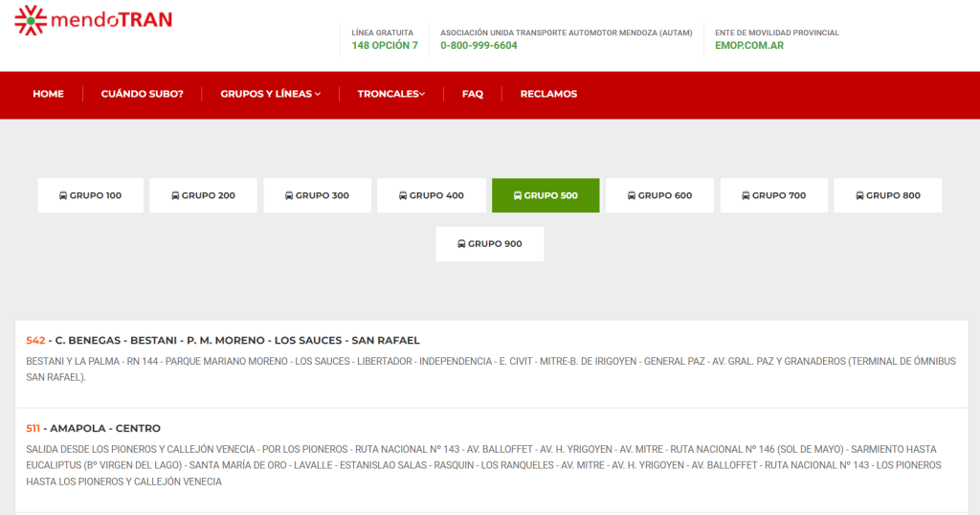Click the bus icon on Grupo 200
The image size is (980, 515).
pos(175,195)
